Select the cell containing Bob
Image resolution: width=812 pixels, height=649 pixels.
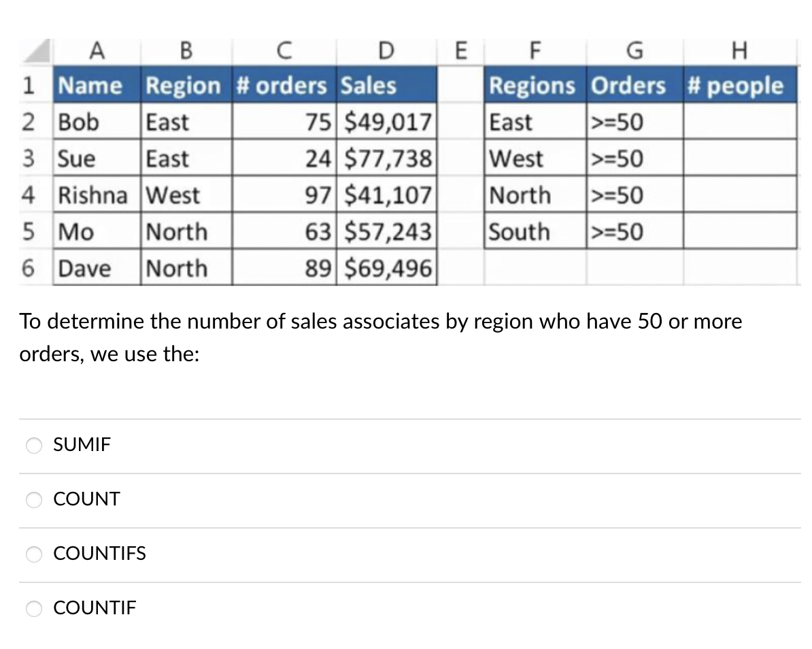pos(98,123)
